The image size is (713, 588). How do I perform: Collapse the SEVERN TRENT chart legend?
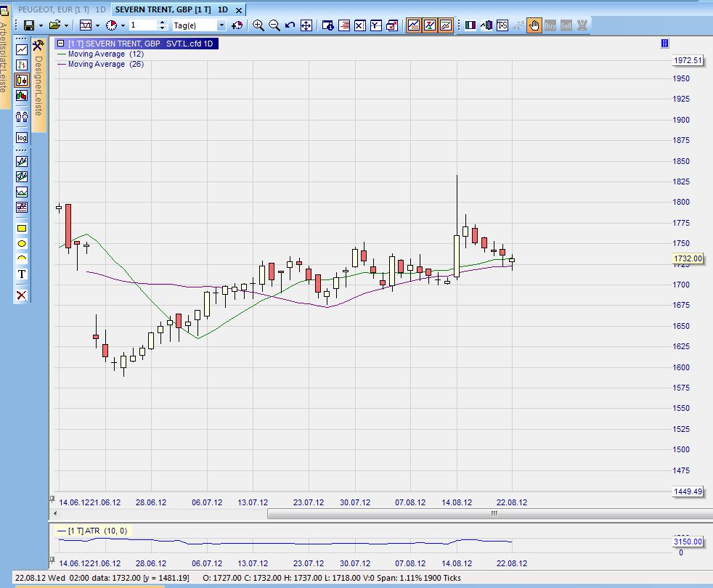tap(61, 44)
